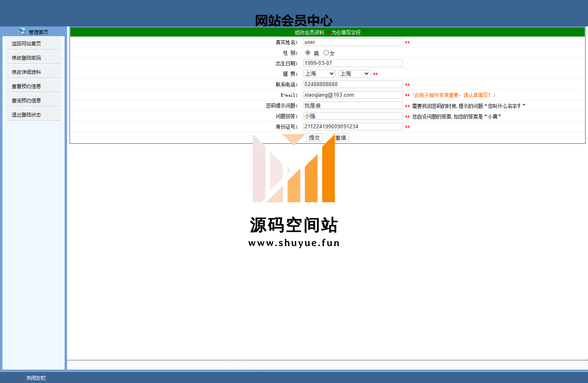Click the 身份证号 input field
The width and height of the screenshot is (588, 383).
[x=352, y=127]
